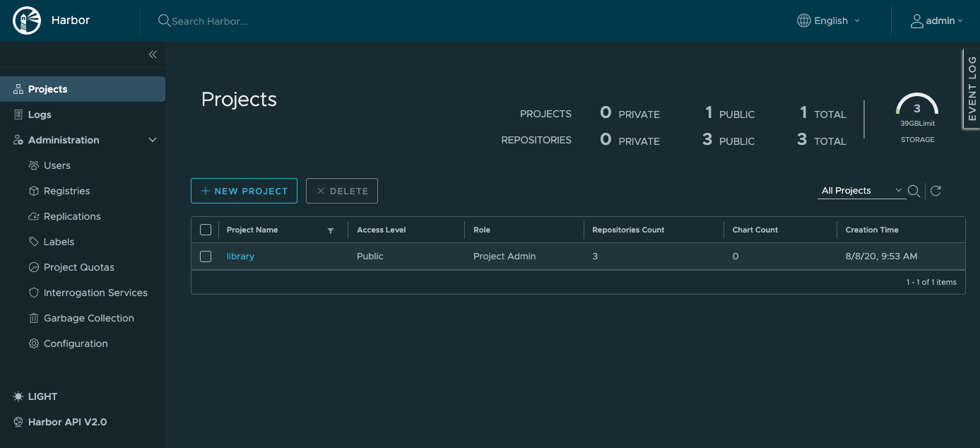Sort by Access Level column header
The image size is (980, 448).
pyautogui.click(x=381, y=230)
